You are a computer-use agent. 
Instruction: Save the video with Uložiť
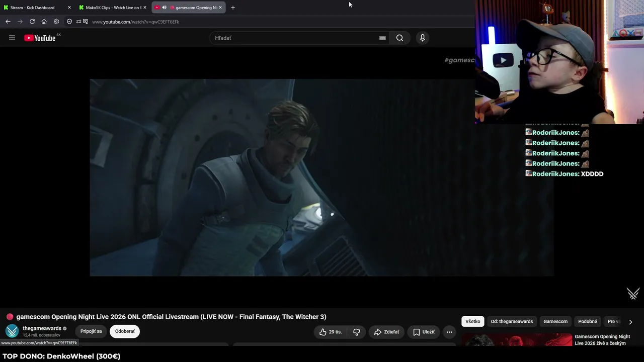424,332
